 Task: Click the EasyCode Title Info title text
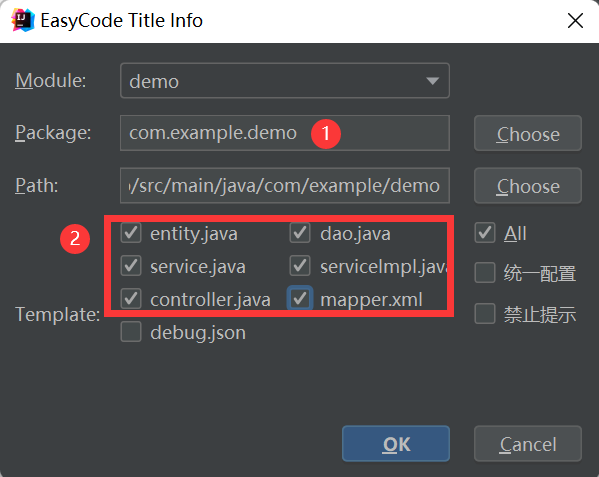[x=121, y=21]
